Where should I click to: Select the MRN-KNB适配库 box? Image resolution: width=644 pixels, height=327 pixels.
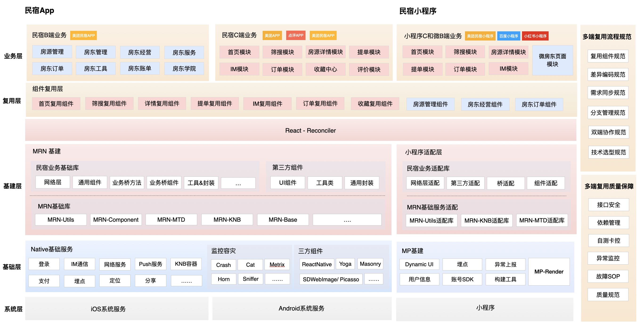(x=486, y=221)
